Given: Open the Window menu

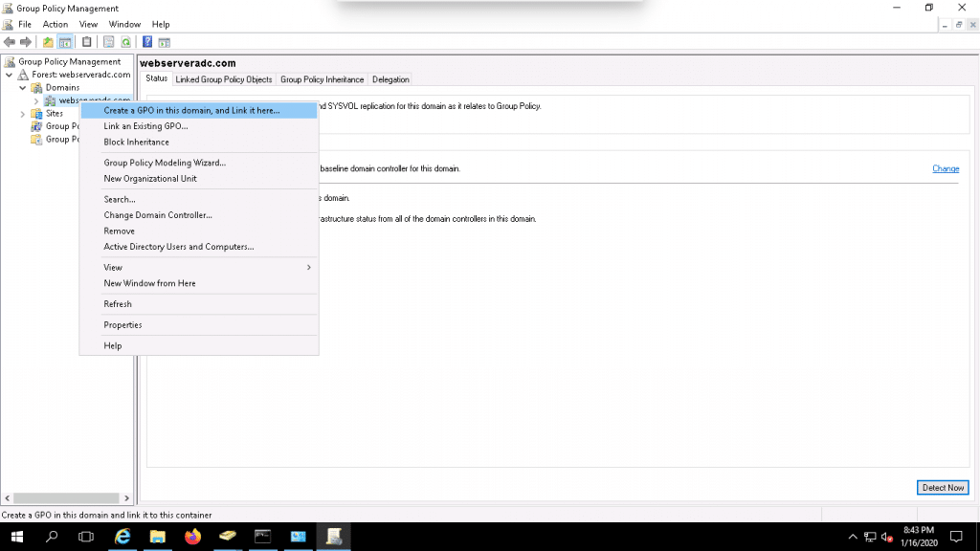Looking at the screenshot, I should tap(124, 24).
